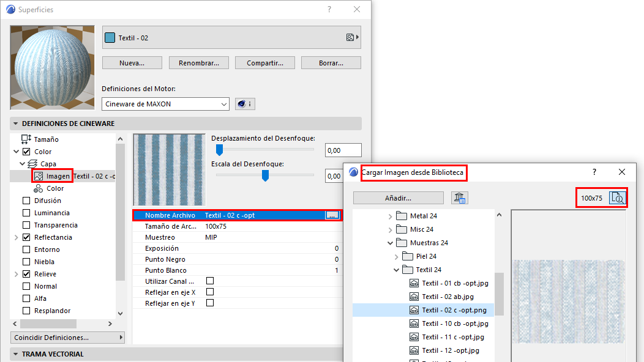Toggle the Color channel checkbox
This screenshot has height=362, width=644.
point(26,152)
